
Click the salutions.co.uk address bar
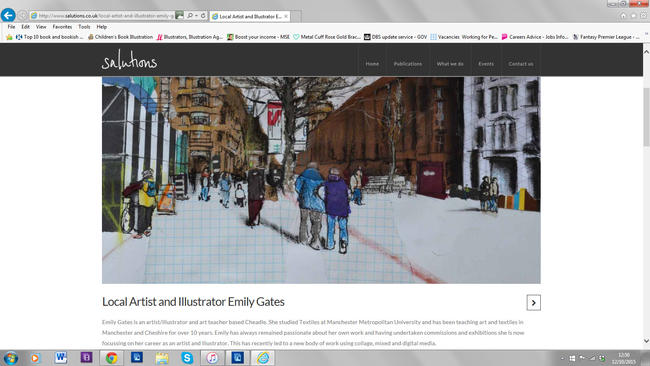coord(103,16)
